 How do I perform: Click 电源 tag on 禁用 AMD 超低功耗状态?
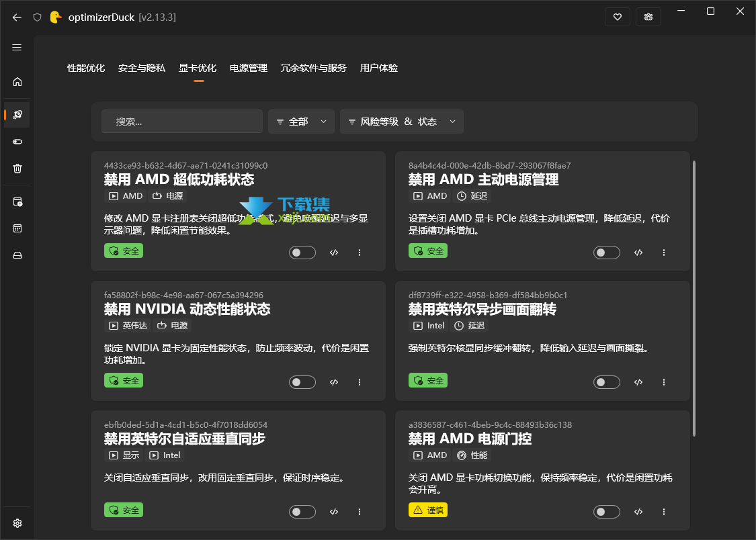[168, 196]
